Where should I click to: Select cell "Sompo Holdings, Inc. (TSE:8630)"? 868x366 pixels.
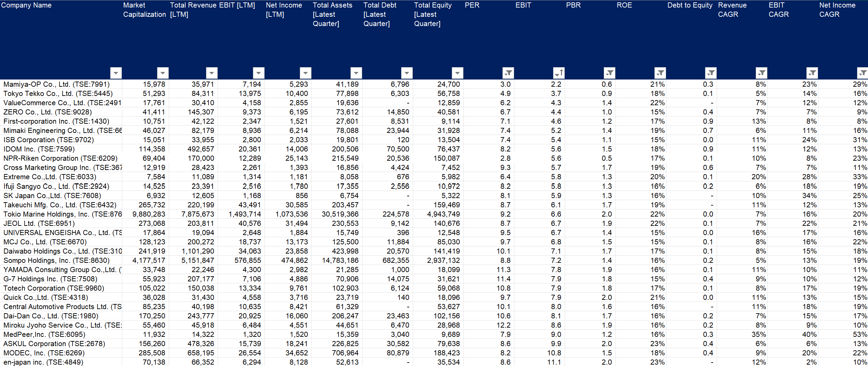coord(61,260)
